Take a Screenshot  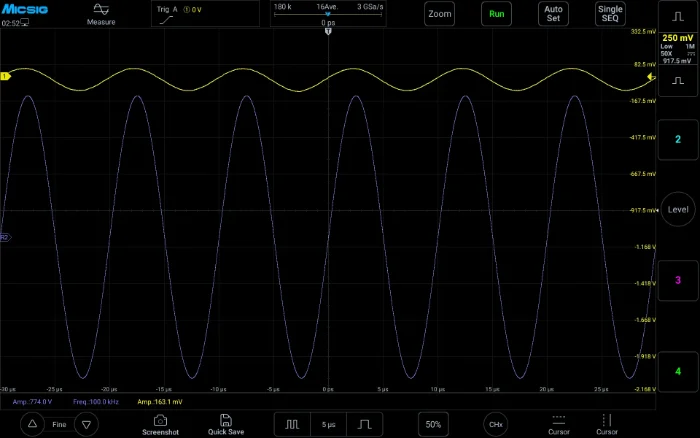point(160,425)
